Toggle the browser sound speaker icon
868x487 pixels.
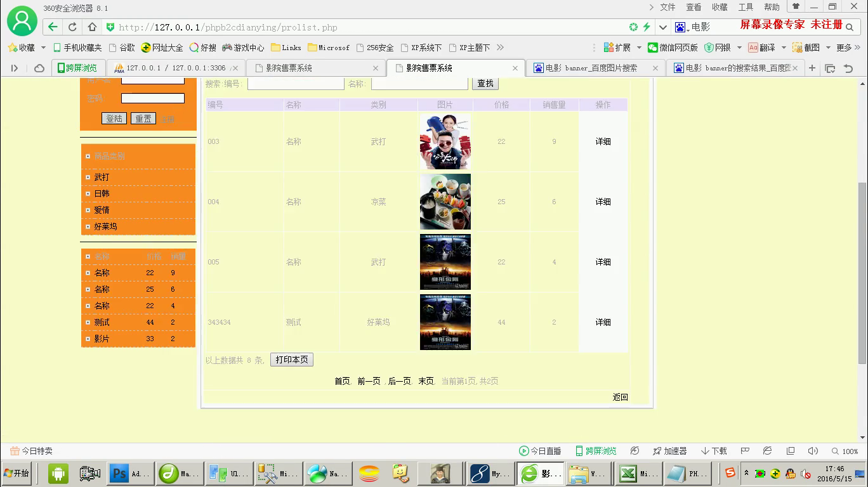pyautogui.click(x=813, y=451)
